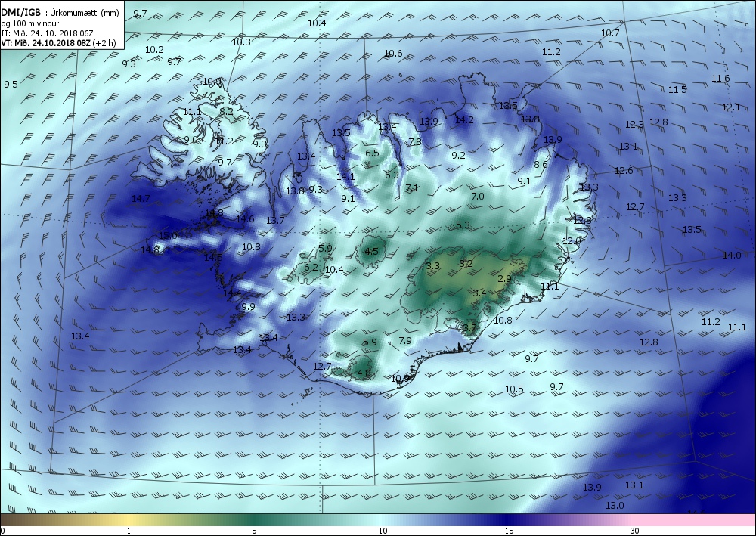This screenshot has width=756, height=536.
Task: Click the map value 14.1
Action: (x=345, y=176)
